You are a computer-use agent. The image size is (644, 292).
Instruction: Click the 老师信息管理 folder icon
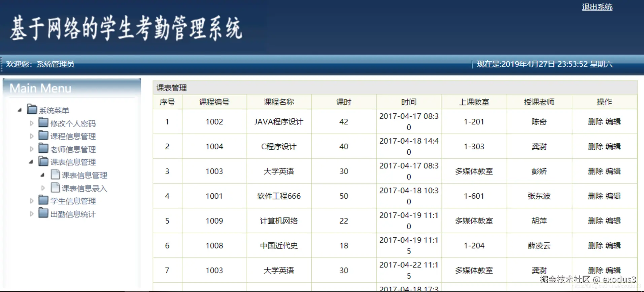[43, 148]
